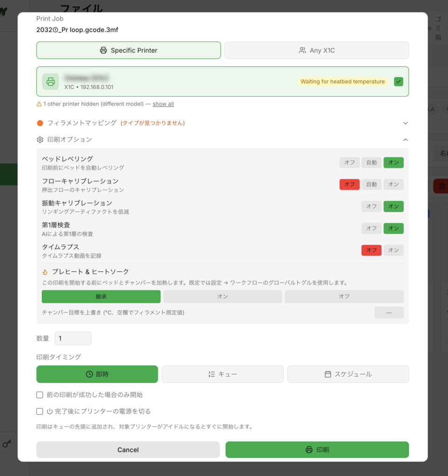Set フローキャリブレーション to 自動
Image resolution: width=448 pixels, height=476 pixels.
tap(371, 184)
